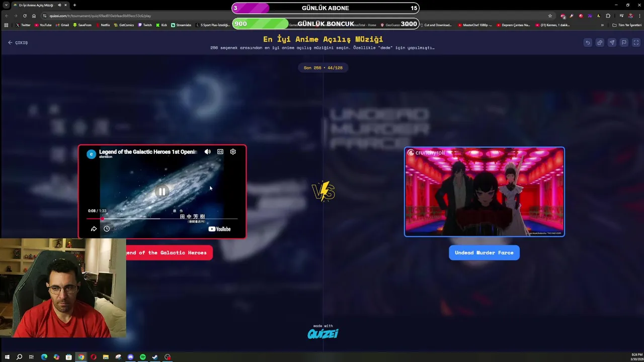Vote for Undead Murder Farce button

484,252
